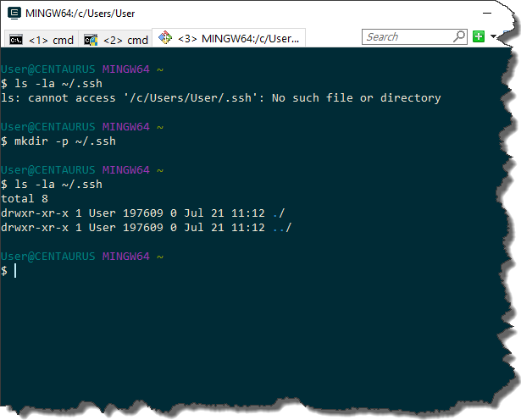Screen dimensions: 521x420
Task: Minimize the ConEmu window
Action: (487, 14)
